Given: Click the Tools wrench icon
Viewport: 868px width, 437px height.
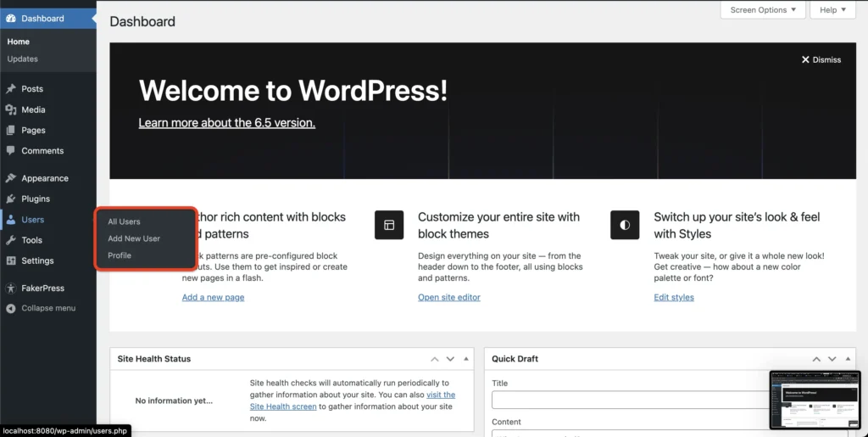Looking at the screenshot, I should [x=11, y=240].
